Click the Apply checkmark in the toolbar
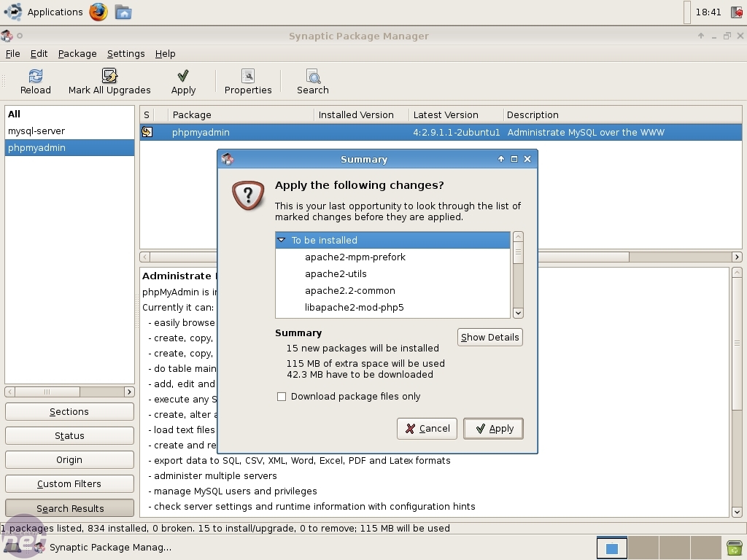Image resolution: width=747 pixels, height=560 pixels. (x=183, y=76)
